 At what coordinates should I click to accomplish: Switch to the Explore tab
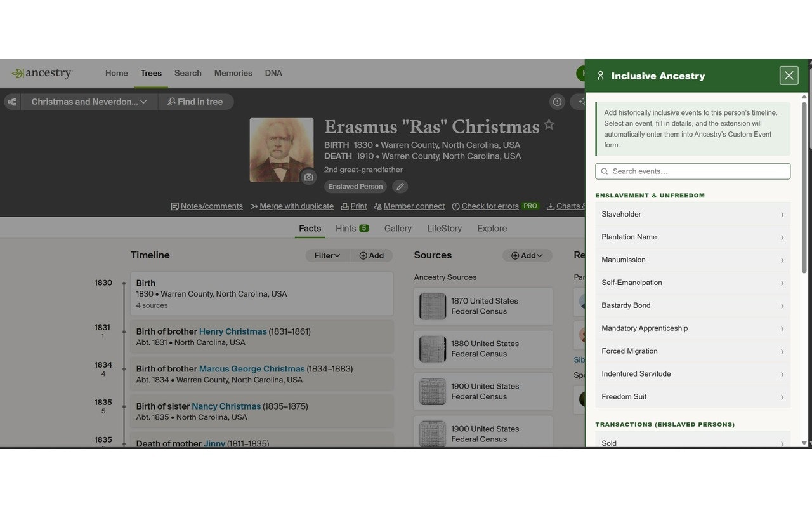(x=492, y=229)
